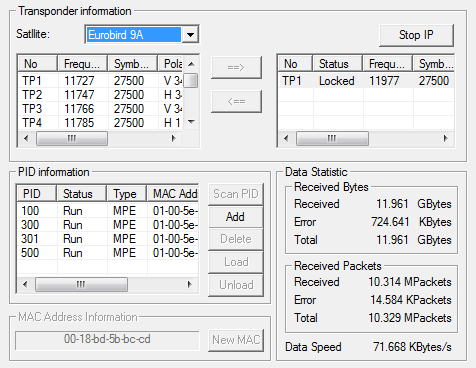Click the Stop IP button
Screen dimensions: 476x368
point(416,35)
